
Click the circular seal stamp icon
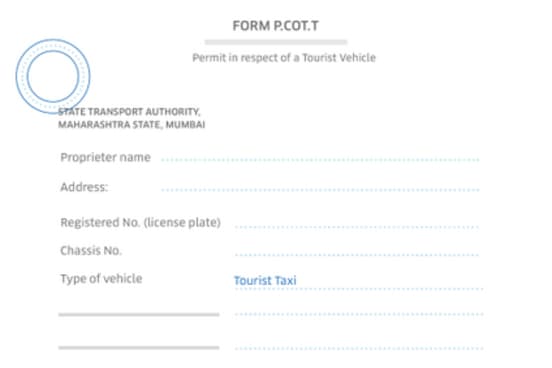coord(53,76)
